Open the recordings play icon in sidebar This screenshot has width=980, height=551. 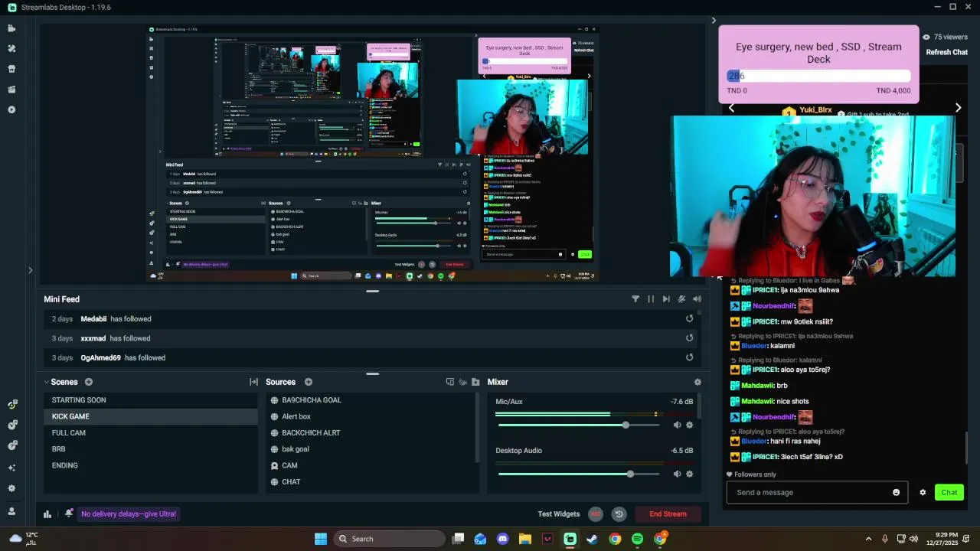coord(11,109)
